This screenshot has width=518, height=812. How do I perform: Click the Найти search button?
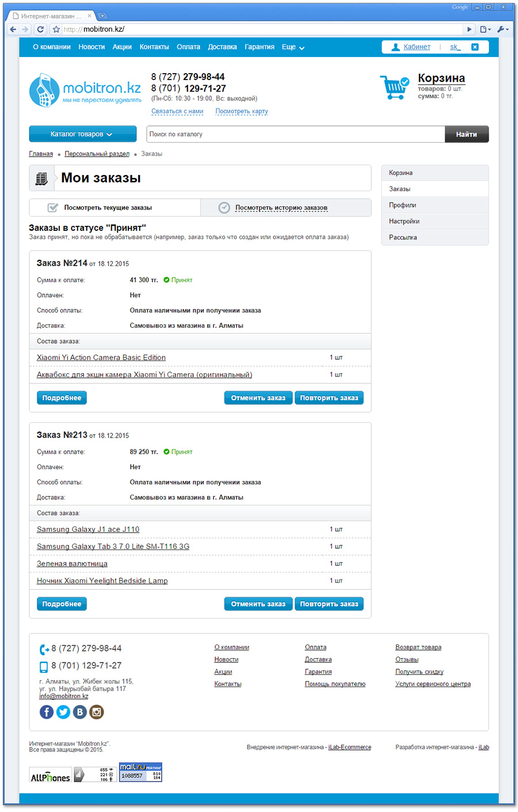467,134
